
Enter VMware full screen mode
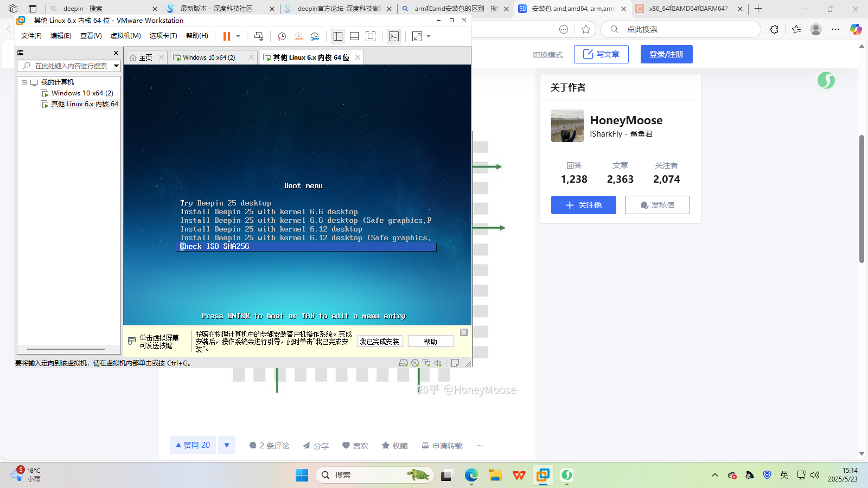click(x=371, y=36)
